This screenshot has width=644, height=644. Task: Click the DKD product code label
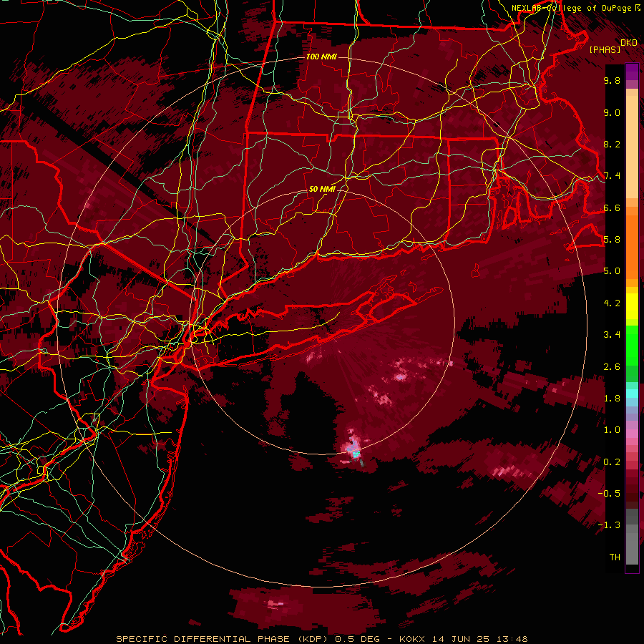(629, 42)
